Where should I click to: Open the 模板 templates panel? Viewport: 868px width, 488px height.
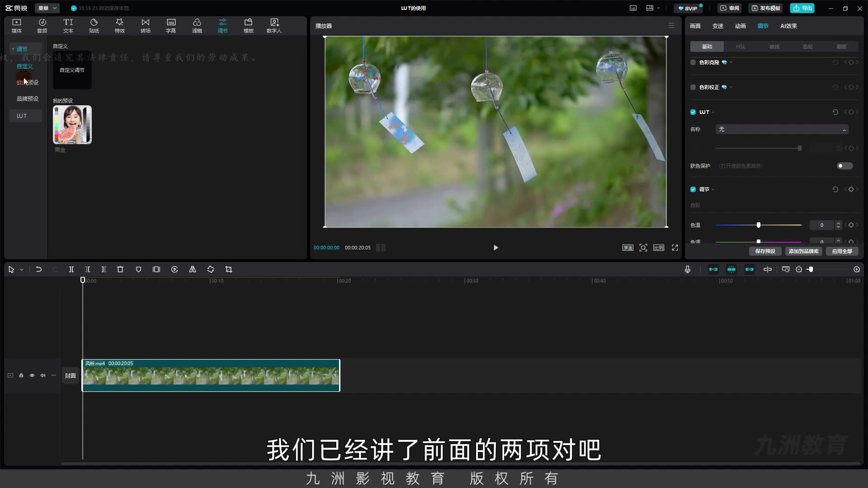click(249, 26)
